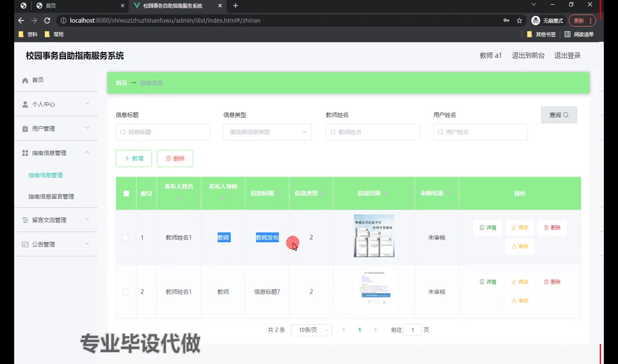This screenshot has width=618, height=364.
Task: Tick the select-all checkbox in table header
Action: (126, 194)
